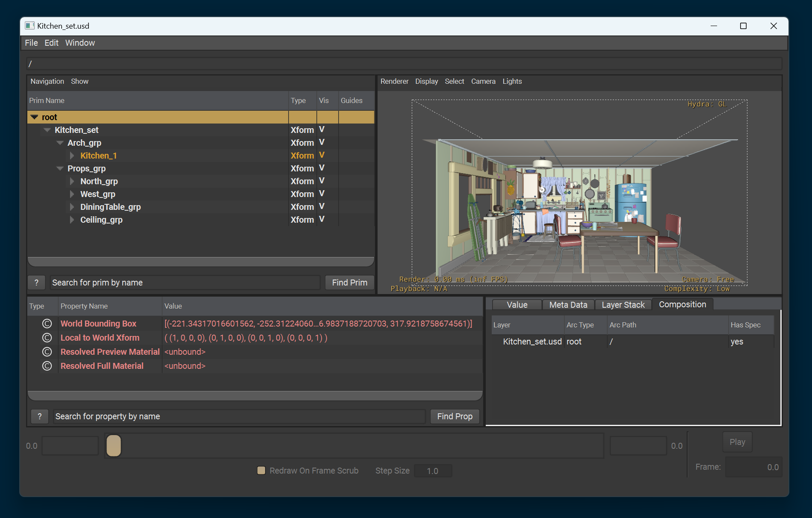Open the Renderer menu
Screen dimensions: 812x518
[394, 81]
